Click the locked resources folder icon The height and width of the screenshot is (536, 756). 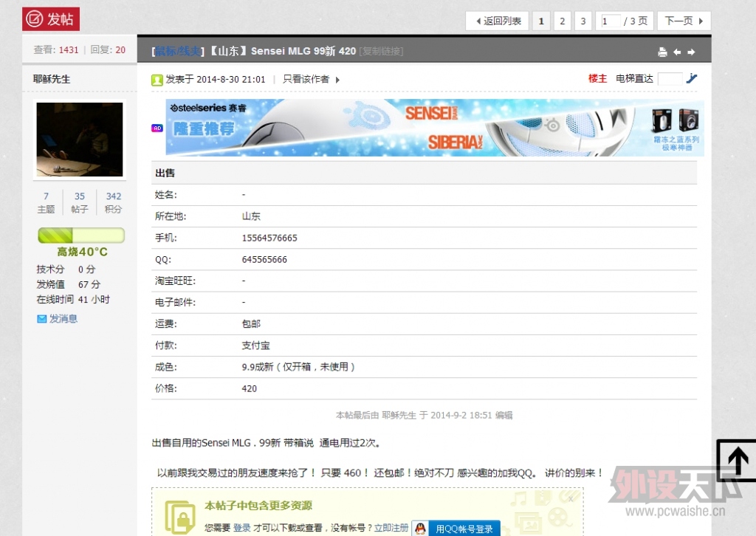(179, 518)
